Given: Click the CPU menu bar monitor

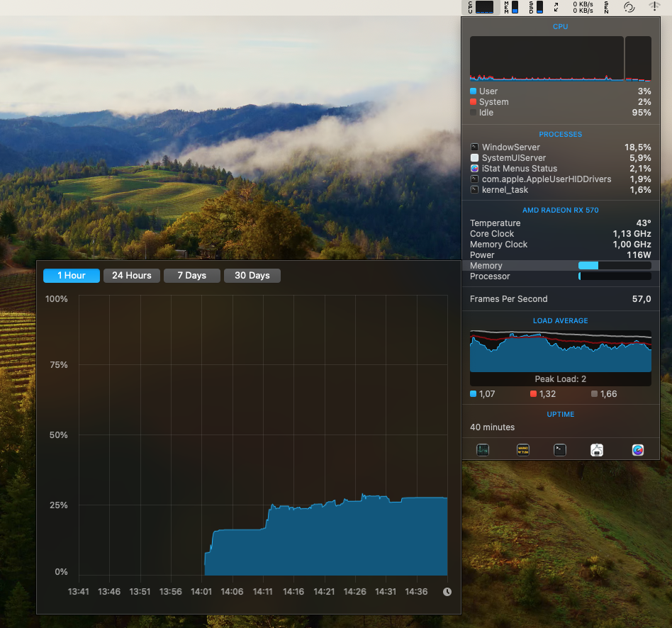Looking at the screenshot, I should [x=480, y=7].
